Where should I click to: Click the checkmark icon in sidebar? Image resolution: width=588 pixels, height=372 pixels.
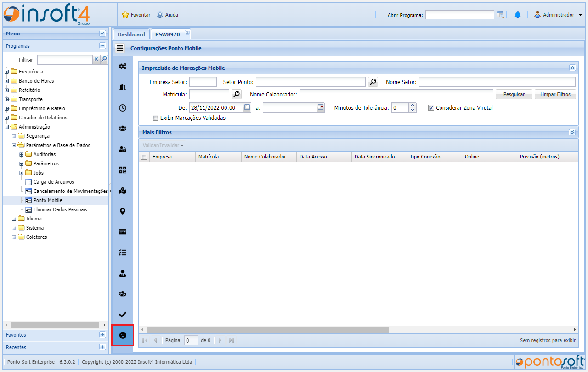pyautogui.click(x=123, y=315)
